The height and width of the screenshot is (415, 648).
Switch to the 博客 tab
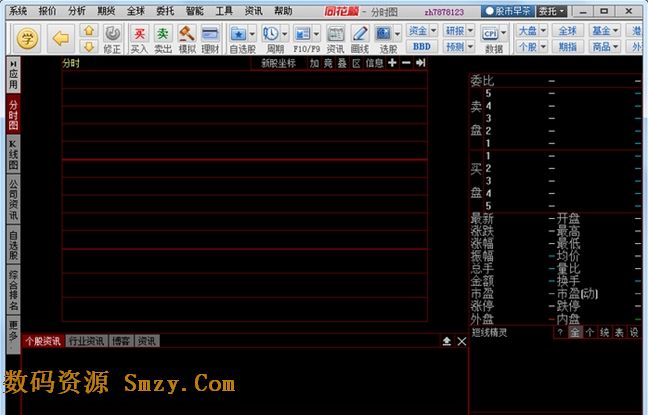121,341
